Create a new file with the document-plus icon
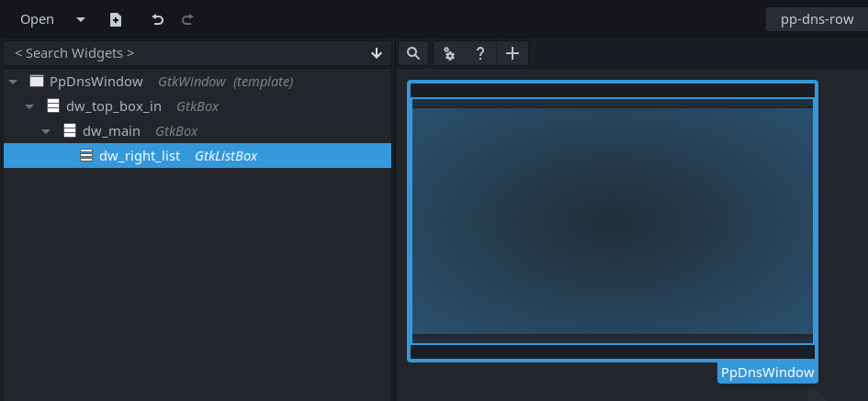This screenshot has width=868, height=401. coord(115,20)
